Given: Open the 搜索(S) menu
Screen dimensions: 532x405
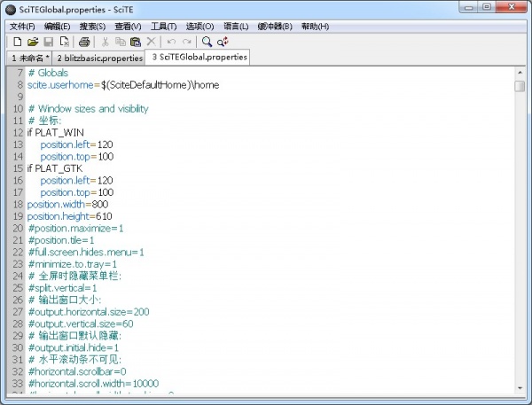Looking at the screenshot, I should click(91, 26).
